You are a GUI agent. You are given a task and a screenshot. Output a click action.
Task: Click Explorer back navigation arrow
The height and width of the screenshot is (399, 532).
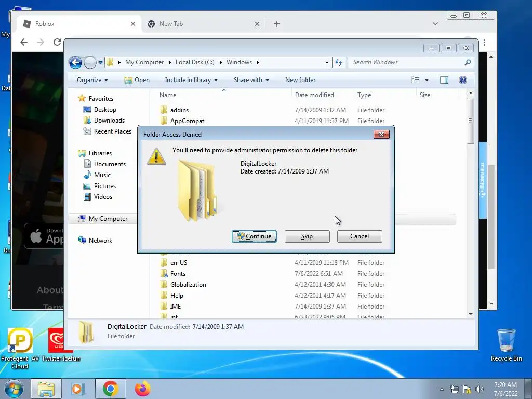75,62
